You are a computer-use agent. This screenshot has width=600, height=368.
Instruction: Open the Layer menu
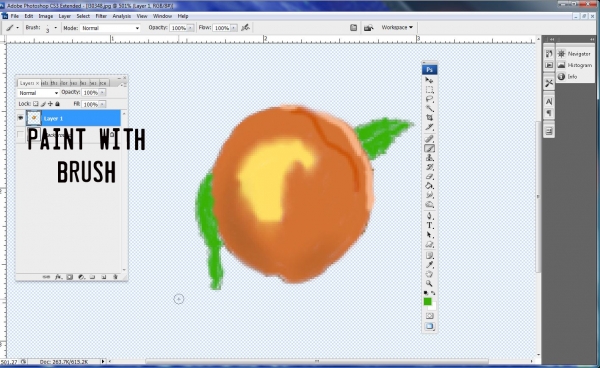(x=64, y=16)
